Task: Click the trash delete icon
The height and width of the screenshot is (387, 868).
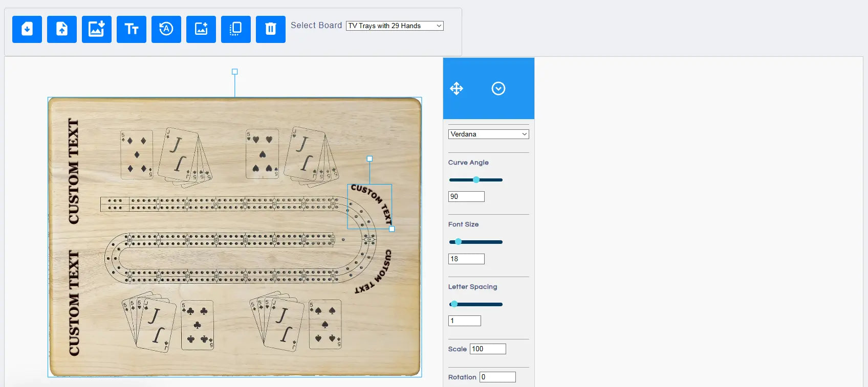Action: [271, 29]
